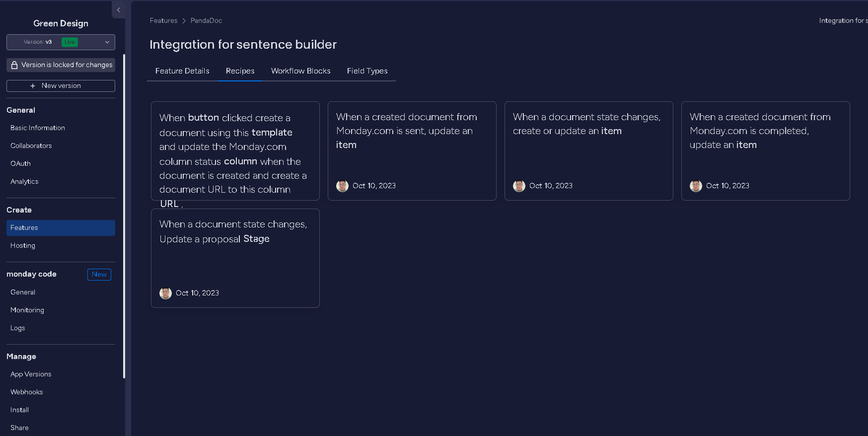Select Features in the Create section
Image resolution: width=868 pixels, height=436 pixels.
click(x=61, y=228)
